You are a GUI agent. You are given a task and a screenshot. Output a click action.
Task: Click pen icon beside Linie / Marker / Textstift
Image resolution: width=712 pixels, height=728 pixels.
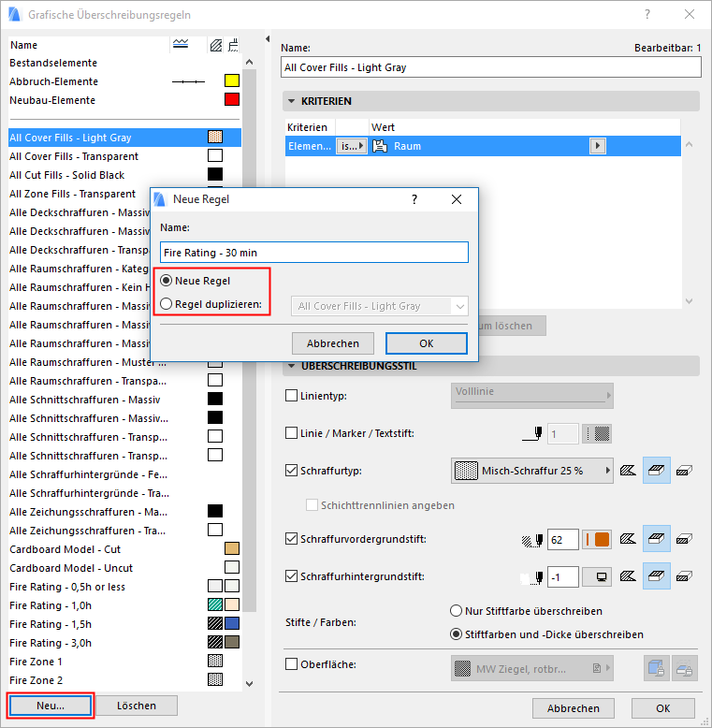pos(532,433)
